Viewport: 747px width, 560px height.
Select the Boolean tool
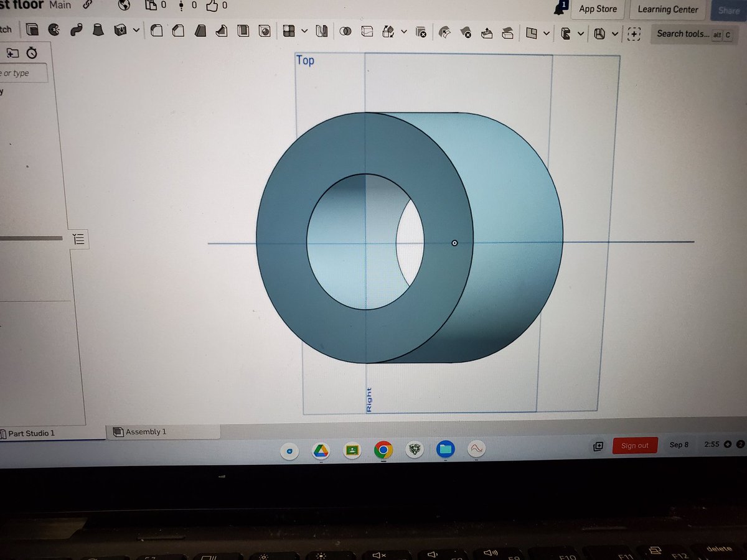[x=345, y=31]
